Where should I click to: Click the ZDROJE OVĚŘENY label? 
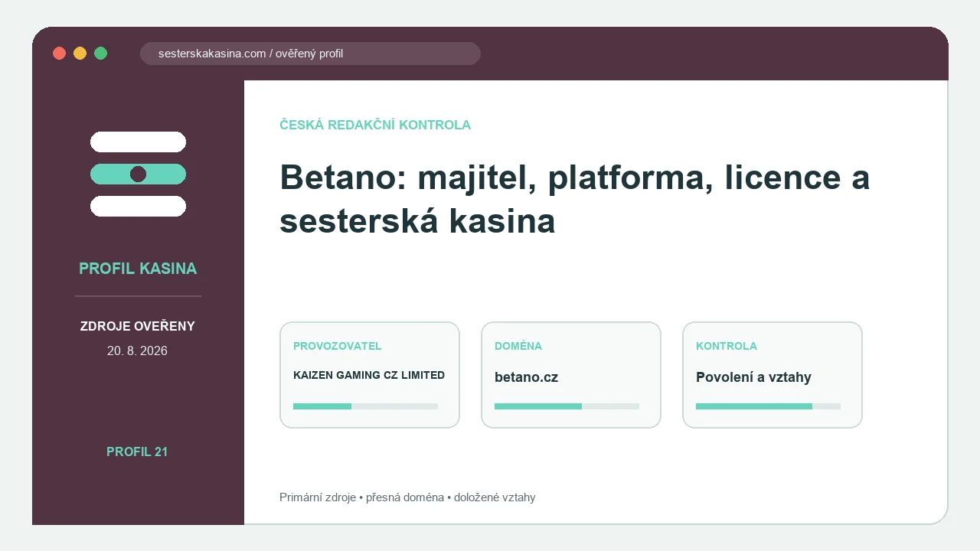pyautogui.click(x=138, y=327)
